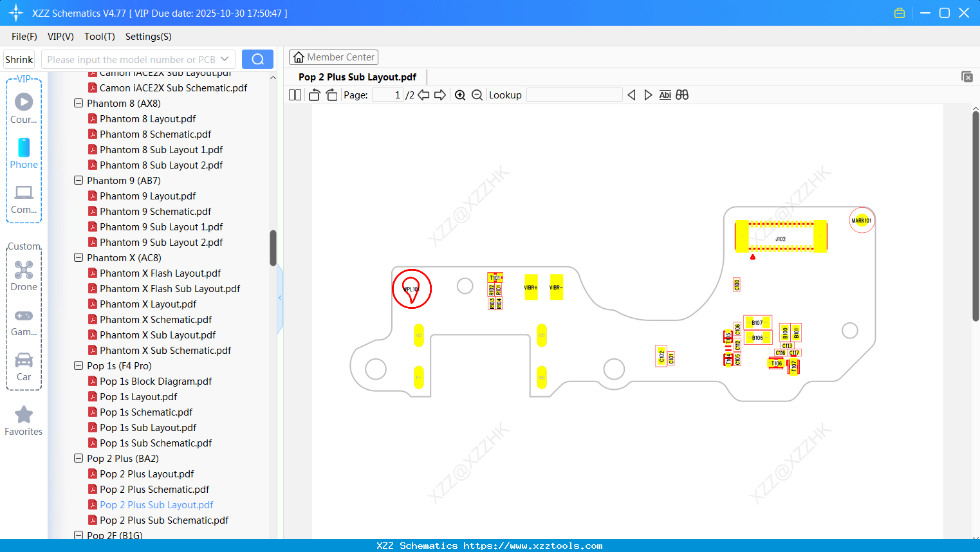Viewport: 980px width, 552px height.
Task: Click the XZZ app logo
Action: (16, 13)
